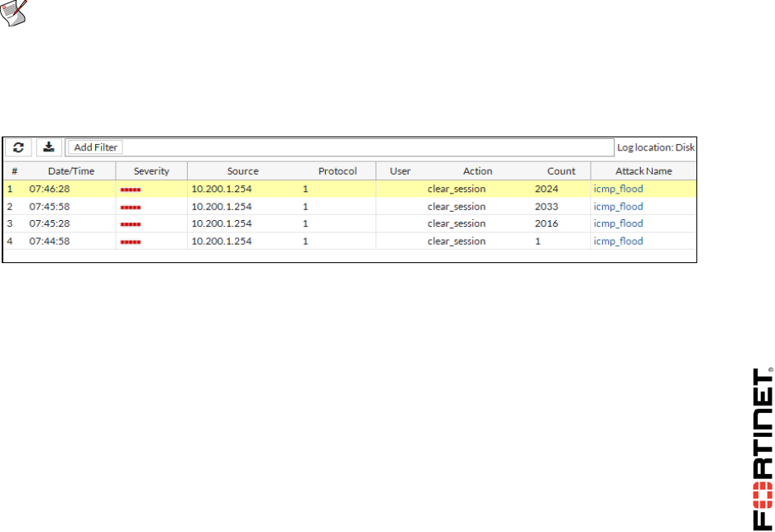Select severity indicator in 07:46:28 row
This screenshot has width=775, height=532.
[x=131, y=189]
